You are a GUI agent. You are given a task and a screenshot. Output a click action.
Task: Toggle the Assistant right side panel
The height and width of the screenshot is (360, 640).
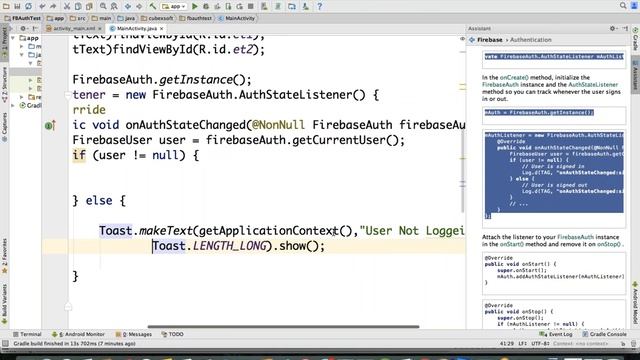636,76
